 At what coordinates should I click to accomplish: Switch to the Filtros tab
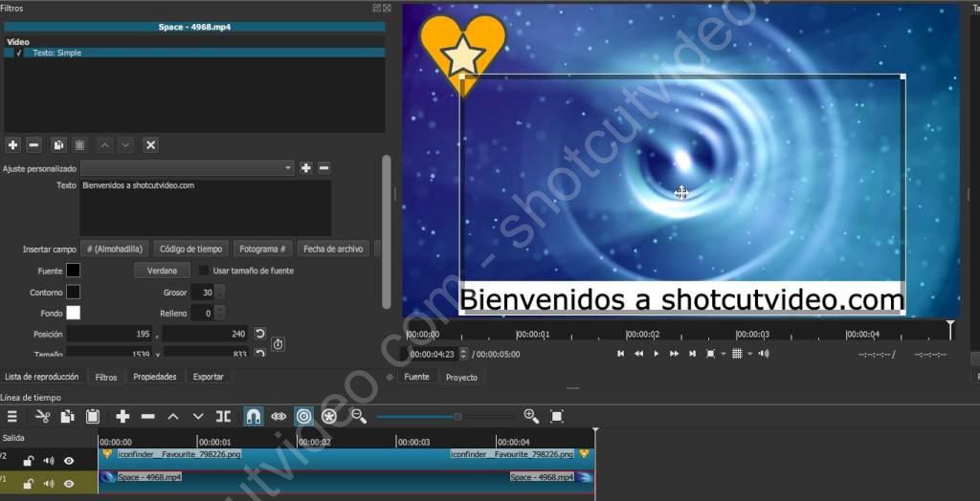tap(105, 377)
